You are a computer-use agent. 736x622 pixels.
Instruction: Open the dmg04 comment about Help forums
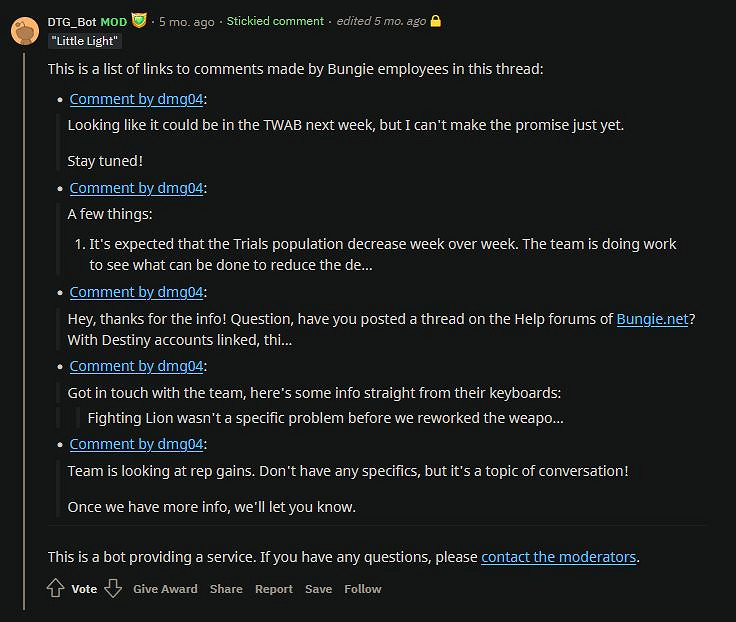(136, 292)
